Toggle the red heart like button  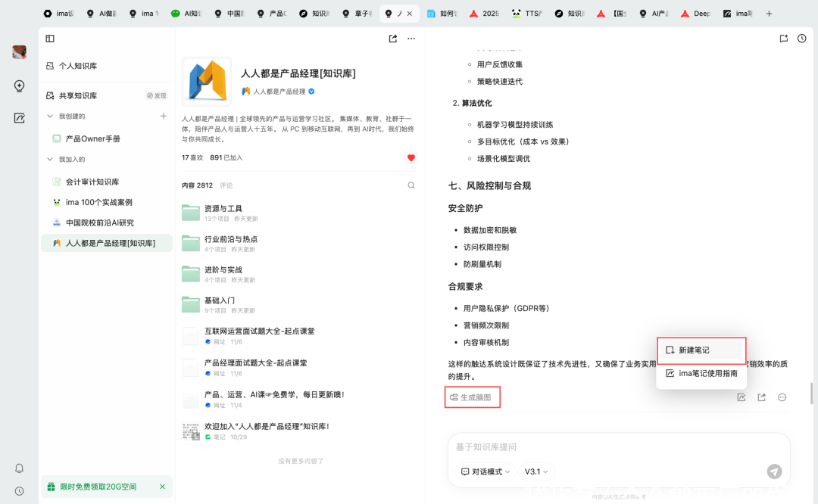411,158
